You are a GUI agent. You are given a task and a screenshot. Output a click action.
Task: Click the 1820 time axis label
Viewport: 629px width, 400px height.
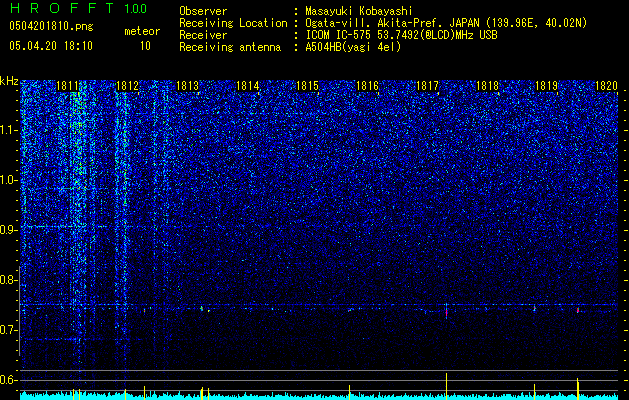607,86
